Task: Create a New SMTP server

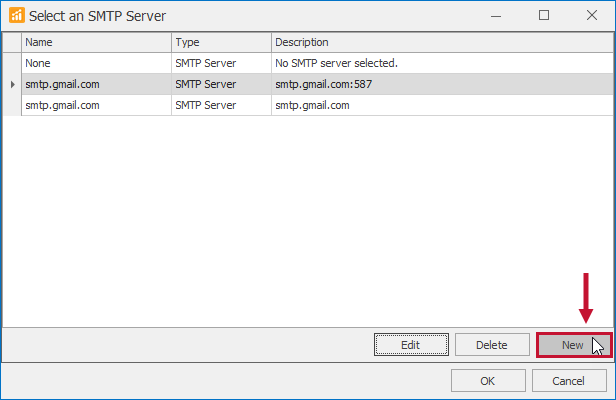Action: click(573, 345)
